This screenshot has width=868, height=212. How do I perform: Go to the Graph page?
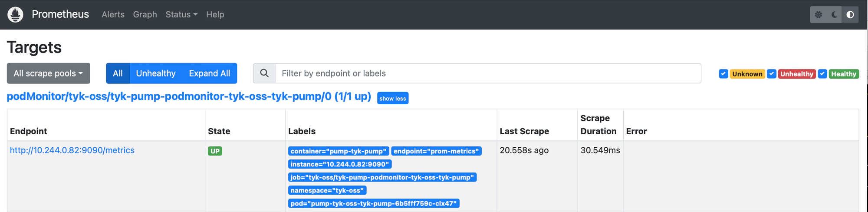[x=145, y=14]
